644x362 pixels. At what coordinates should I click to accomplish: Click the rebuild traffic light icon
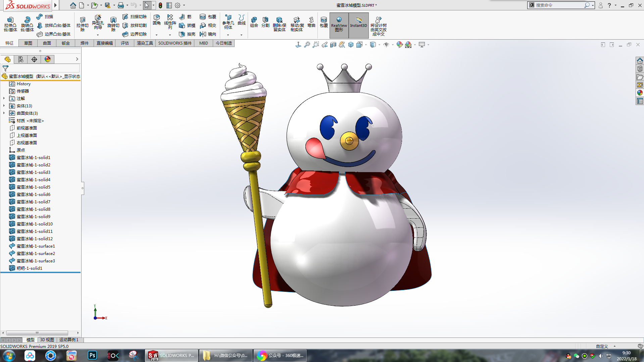pos(160,5)
